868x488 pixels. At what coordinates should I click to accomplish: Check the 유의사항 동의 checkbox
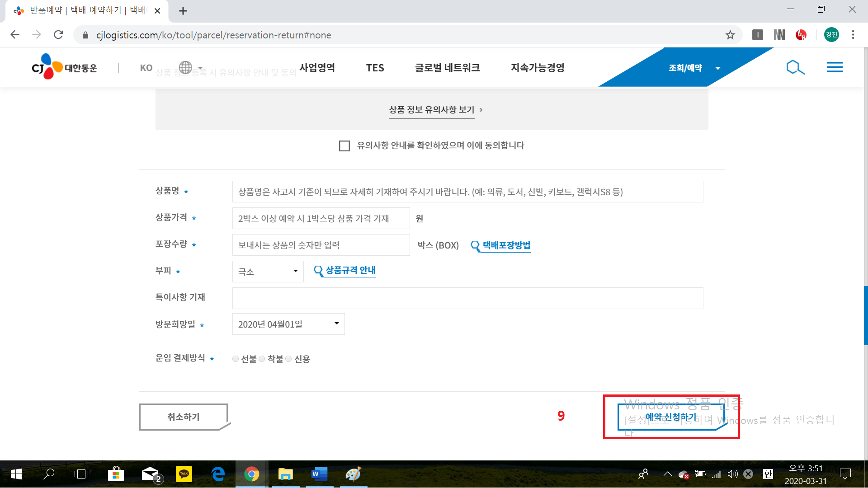click(344, 146)
